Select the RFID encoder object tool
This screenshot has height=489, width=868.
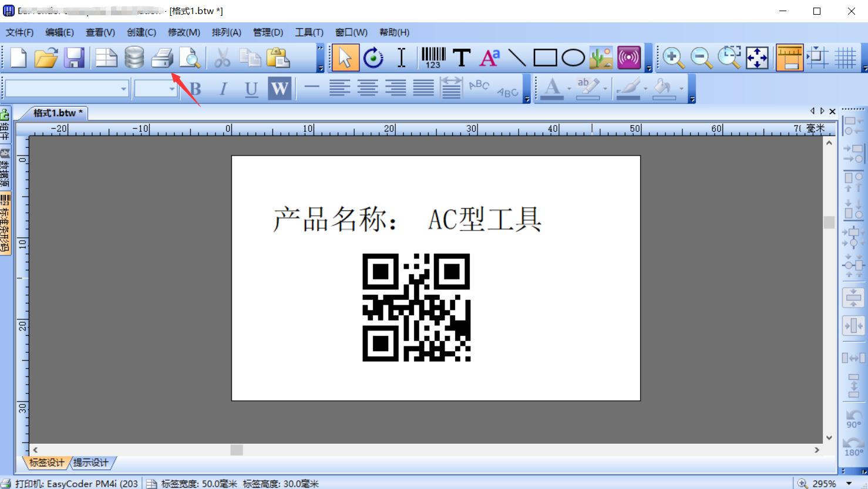[x=629, y=57]
